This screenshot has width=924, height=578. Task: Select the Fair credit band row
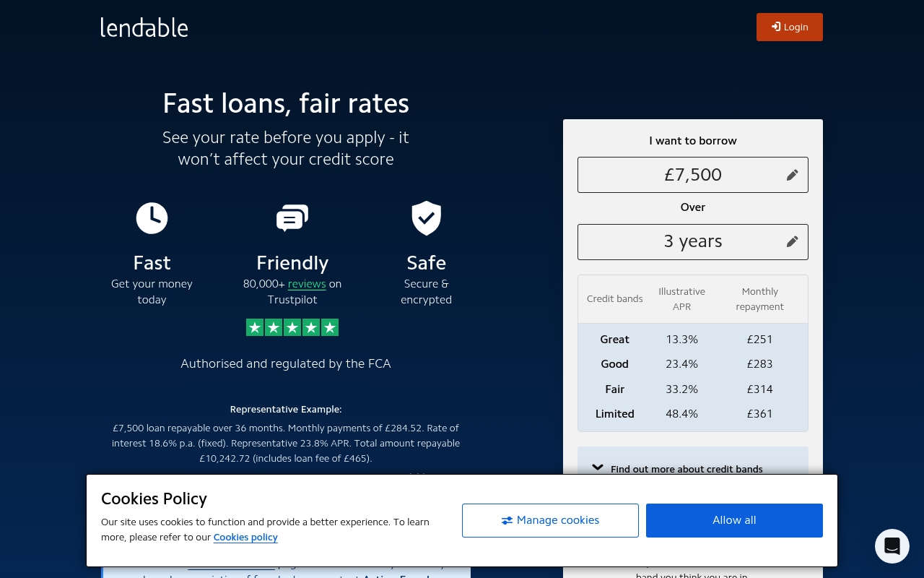click(x=692, y=389)
